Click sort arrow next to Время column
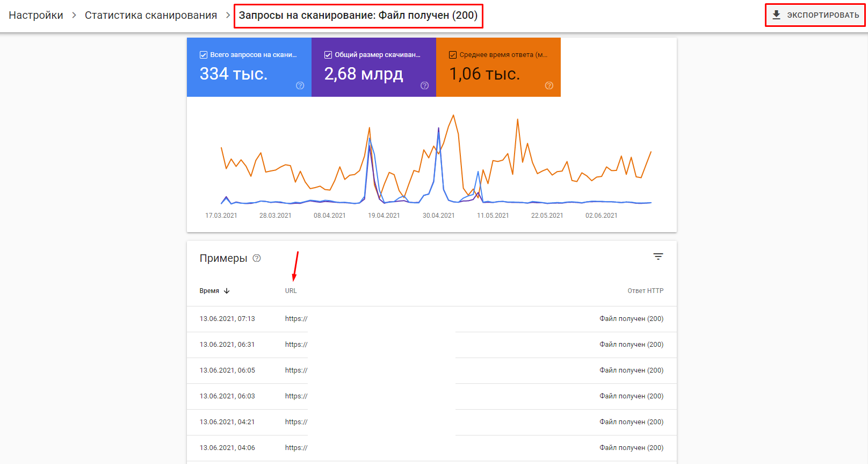 tap(227, 291)
